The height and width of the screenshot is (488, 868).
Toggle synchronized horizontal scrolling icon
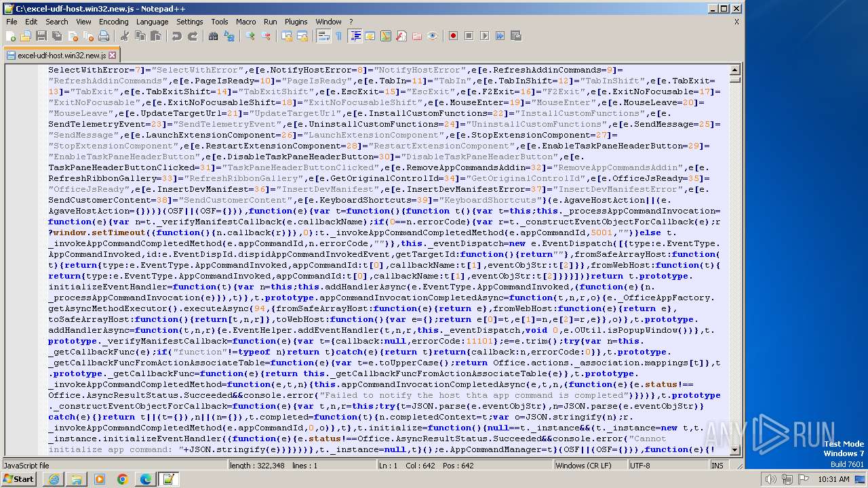click(x=302, y=36)
